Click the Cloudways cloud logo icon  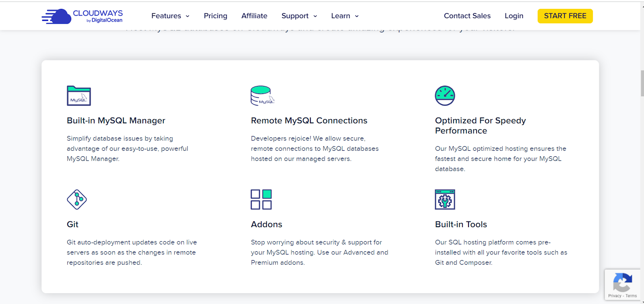coord(57,16)
